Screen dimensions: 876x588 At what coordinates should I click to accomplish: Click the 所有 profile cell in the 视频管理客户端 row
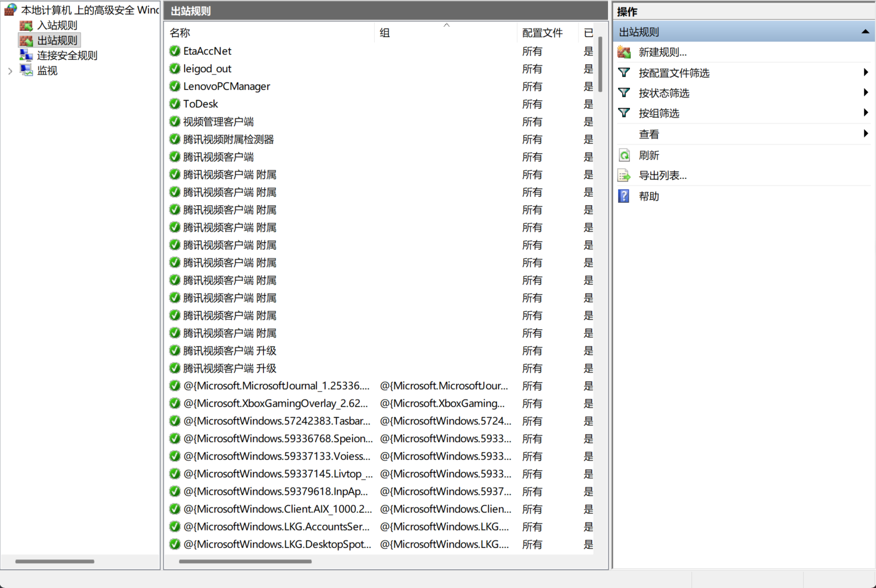click(x=532, y=121)
